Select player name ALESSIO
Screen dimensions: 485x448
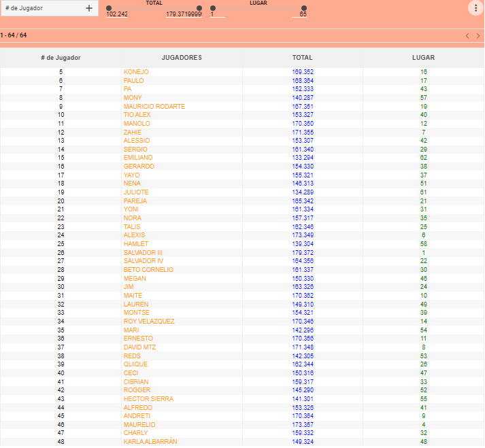pyautogui.click(x=137, y=141)
